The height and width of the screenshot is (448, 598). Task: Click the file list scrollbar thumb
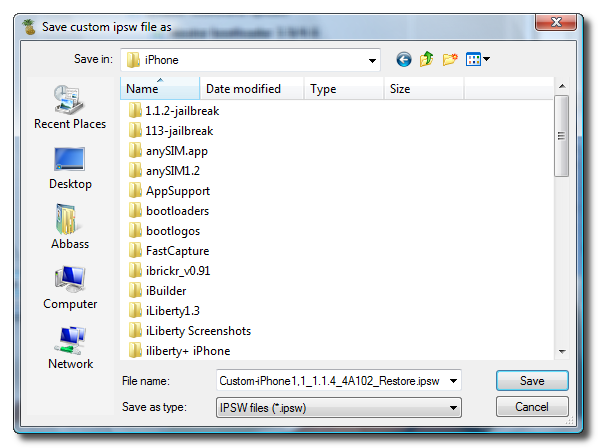pyautogui.click(x=561, y=136)
